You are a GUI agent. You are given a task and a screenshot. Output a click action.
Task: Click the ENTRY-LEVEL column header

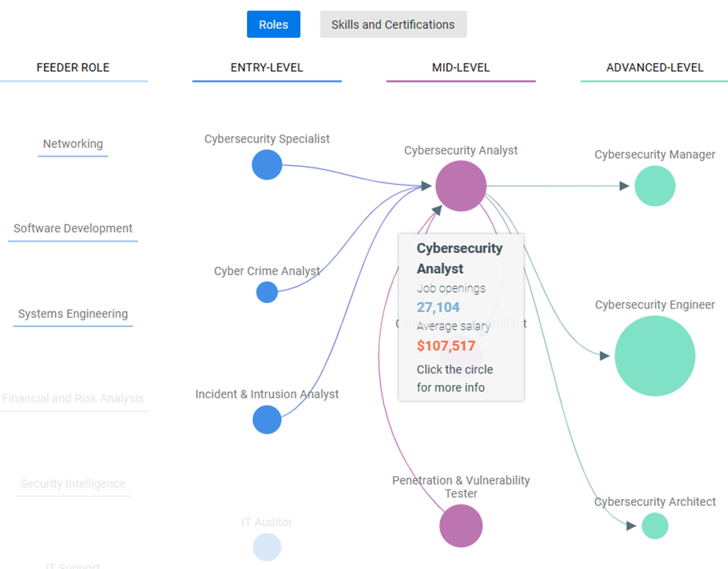pyautogui.click(x=267, y=68)
